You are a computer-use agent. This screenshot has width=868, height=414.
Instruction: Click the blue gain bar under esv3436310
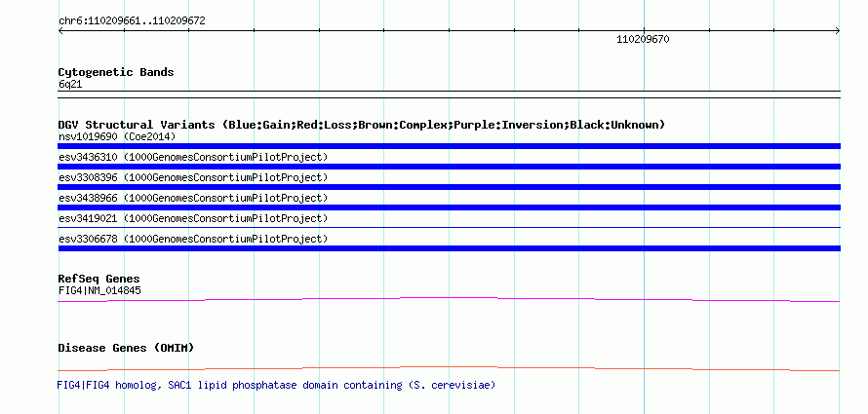pyautogui.click(x=449, y=167)
